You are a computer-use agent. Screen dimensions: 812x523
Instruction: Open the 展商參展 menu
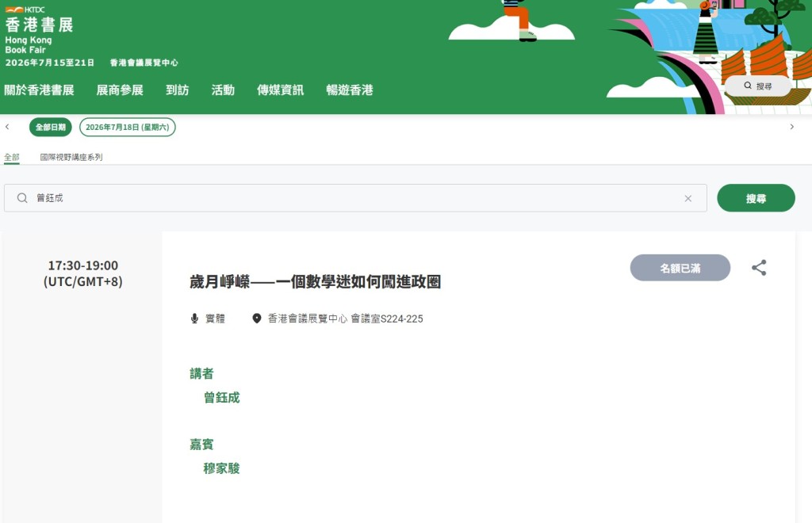click(x=120, y=90)
